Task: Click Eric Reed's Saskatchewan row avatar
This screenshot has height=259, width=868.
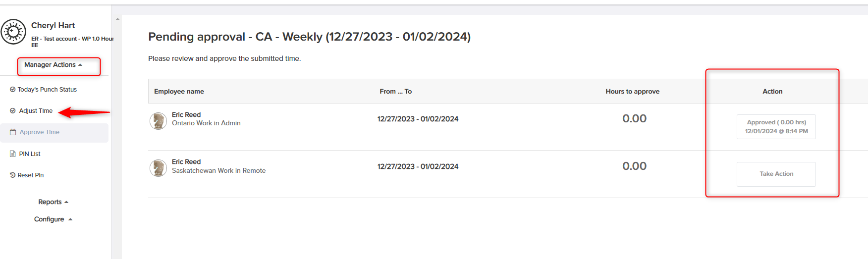Action: pyautogui.click(x=158, y=168)
